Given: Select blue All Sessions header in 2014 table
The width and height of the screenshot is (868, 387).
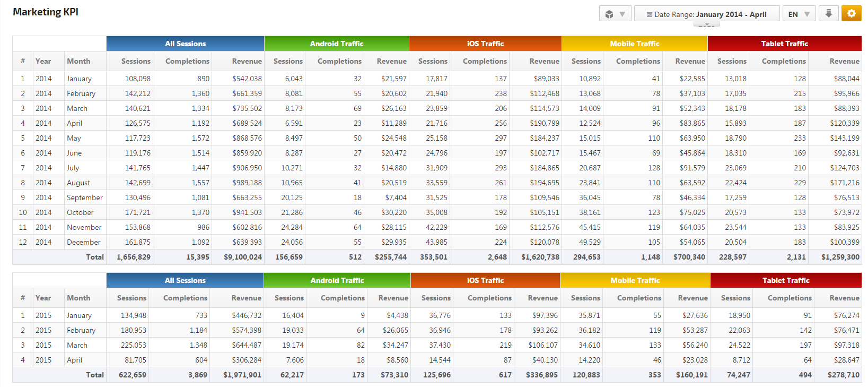Looking at the screenshot, I should tap(185, 44).
